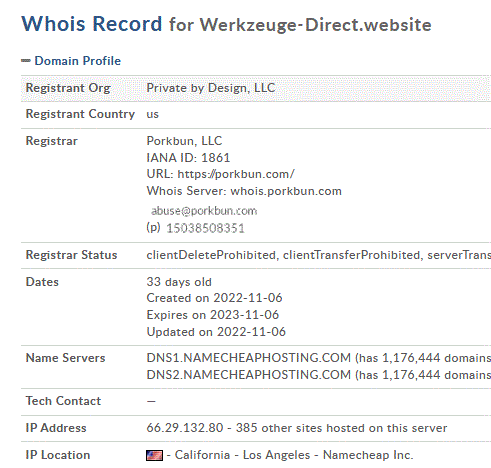Click the Werkzeuge-Direct.website title text

(315, 25)
